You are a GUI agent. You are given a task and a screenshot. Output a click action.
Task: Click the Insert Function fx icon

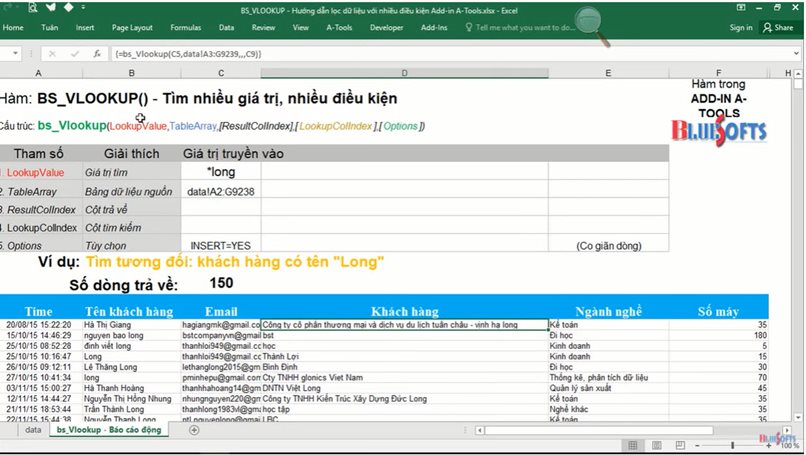tap(97, 53)
